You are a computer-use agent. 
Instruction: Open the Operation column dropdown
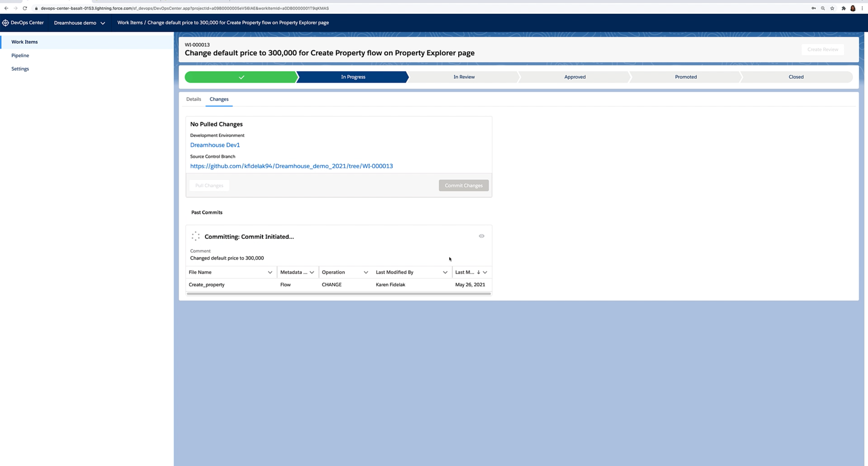pos(366,272)
